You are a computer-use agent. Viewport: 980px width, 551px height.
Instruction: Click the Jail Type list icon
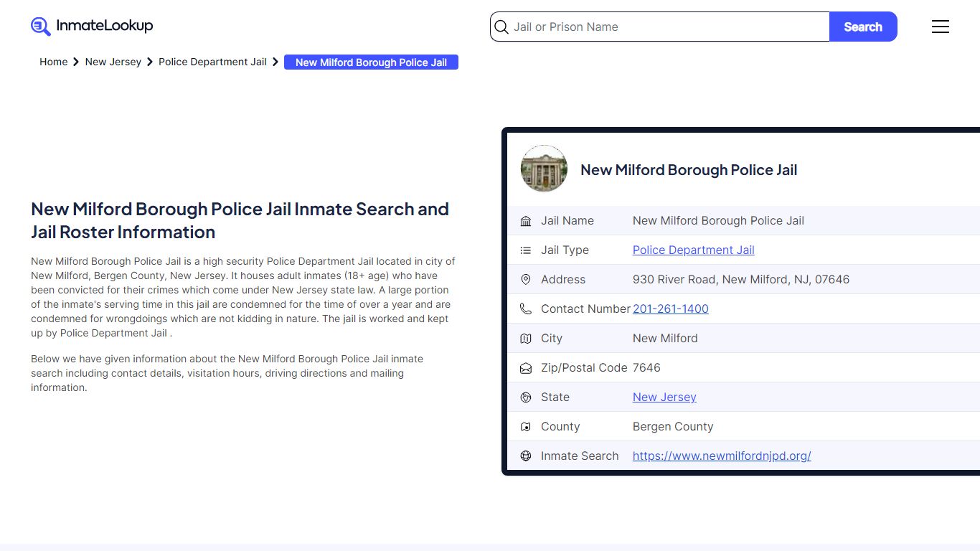pyautogui.click(x=526, y=250)
